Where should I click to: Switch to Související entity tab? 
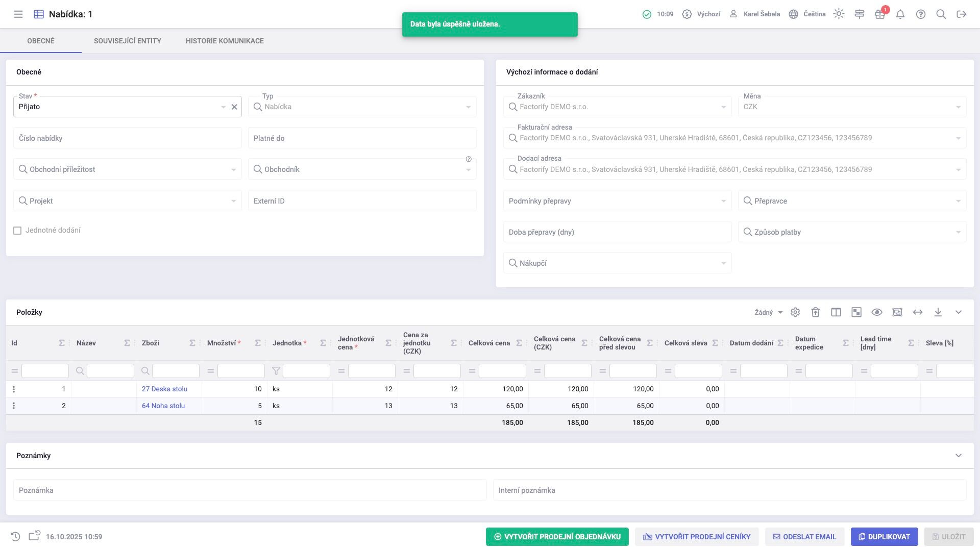point(128,41)
